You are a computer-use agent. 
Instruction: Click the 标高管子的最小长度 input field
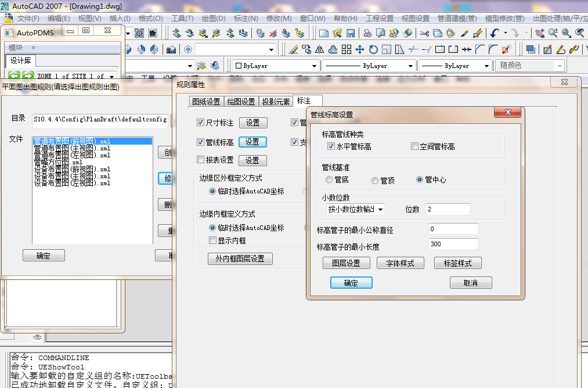pos(453,244)
